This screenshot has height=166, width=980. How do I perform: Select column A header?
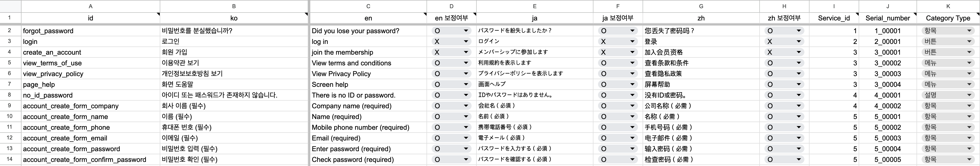point(90,6)
